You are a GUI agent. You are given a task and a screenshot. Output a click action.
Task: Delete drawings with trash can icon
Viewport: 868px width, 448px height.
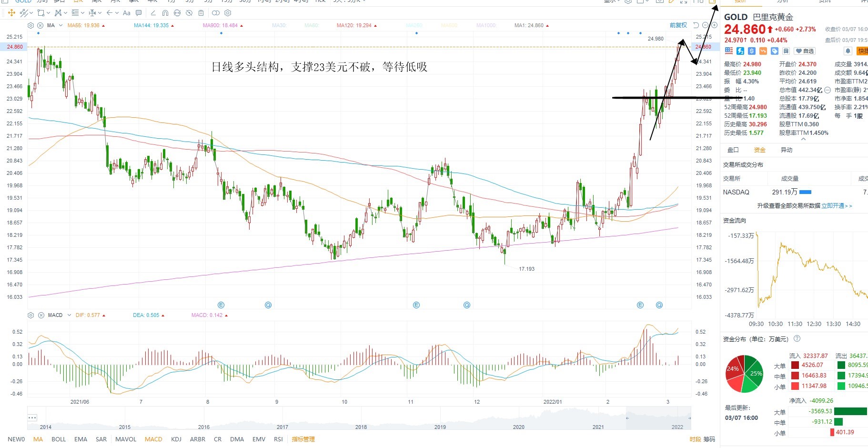click(x=201, y=13)
